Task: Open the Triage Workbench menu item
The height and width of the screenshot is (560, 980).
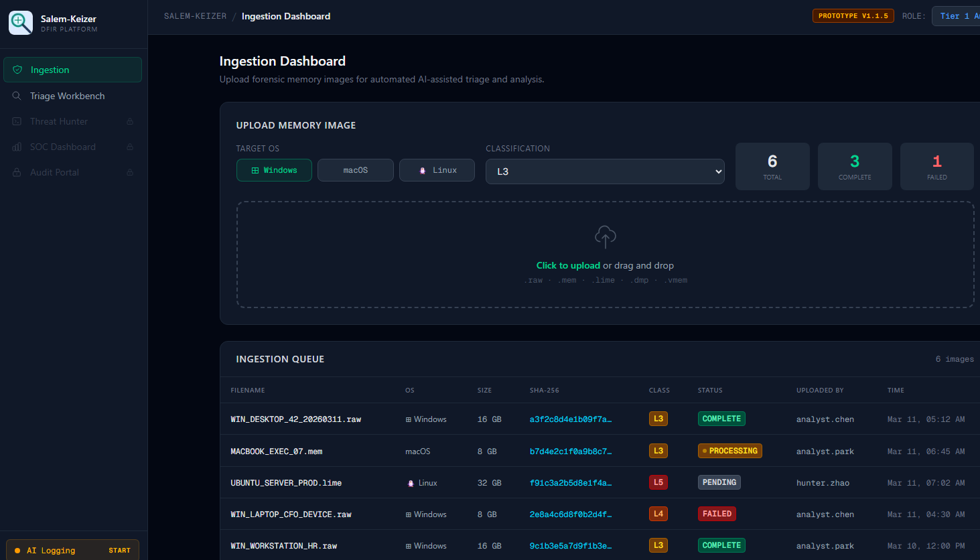Action: click(x=67, y=96)
